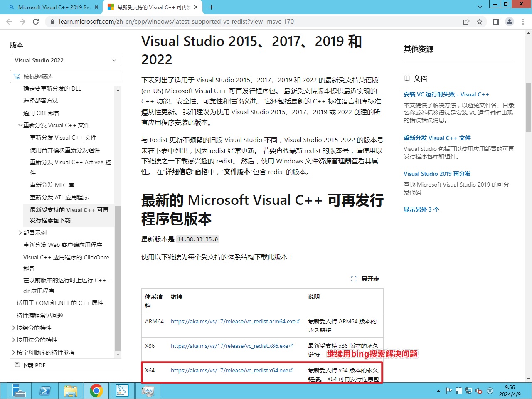Open the Visual Studio 2022 version dropdown
The image size is (532, 399).
tap(66, 60)
